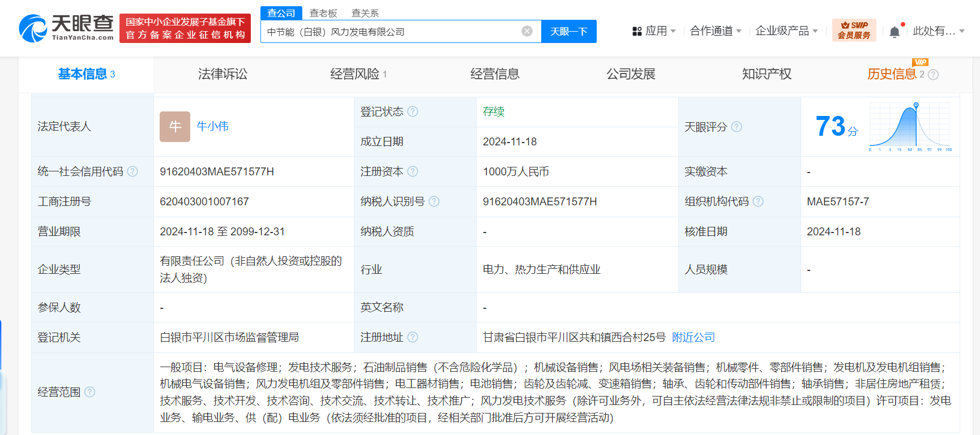The height and width of the screenshot is (435, 980).
Task: Click help icon beside 历史信息 tab
Action: (934, 75)
